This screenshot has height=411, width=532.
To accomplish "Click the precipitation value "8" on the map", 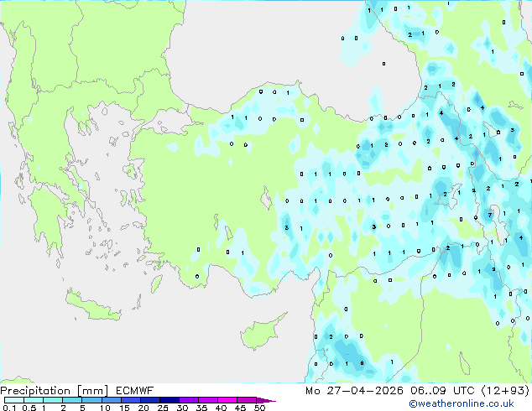I will pyautogui.click(x=362, y=363).
